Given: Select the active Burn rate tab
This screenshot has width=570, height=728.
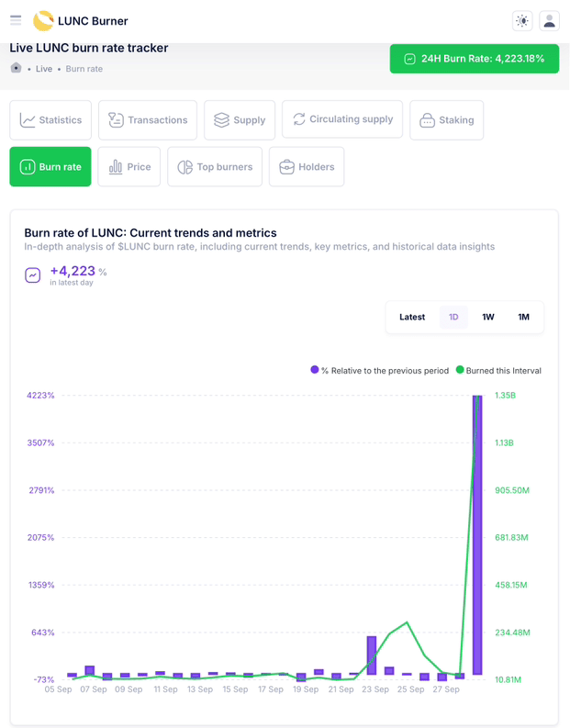Looking at the screenshot, I should point(50,167).
